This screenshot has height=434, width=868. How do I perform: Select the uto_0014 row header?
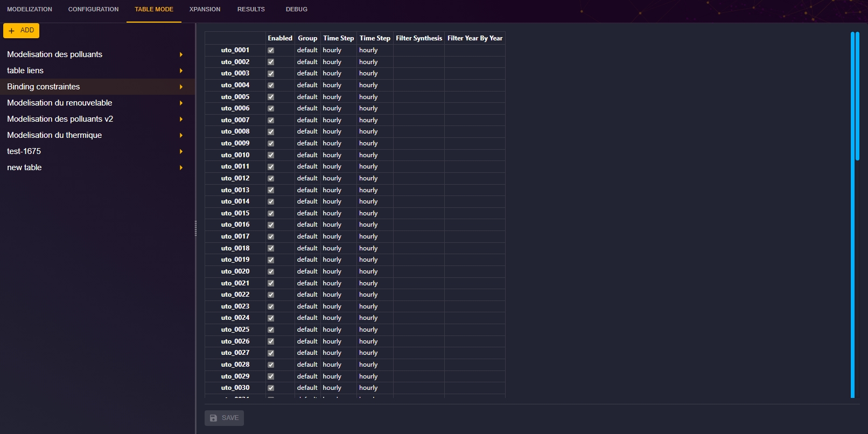click(x=235, y=201)
